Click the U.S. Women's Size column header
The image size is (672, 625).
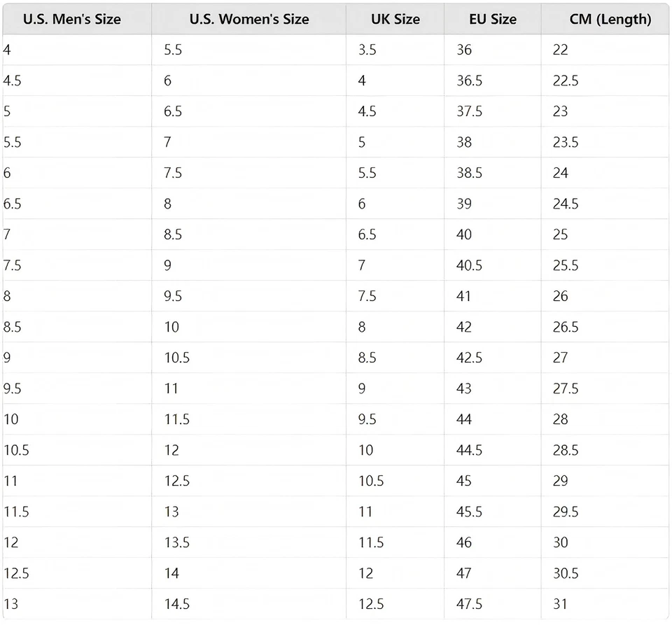tap(248, 20)
